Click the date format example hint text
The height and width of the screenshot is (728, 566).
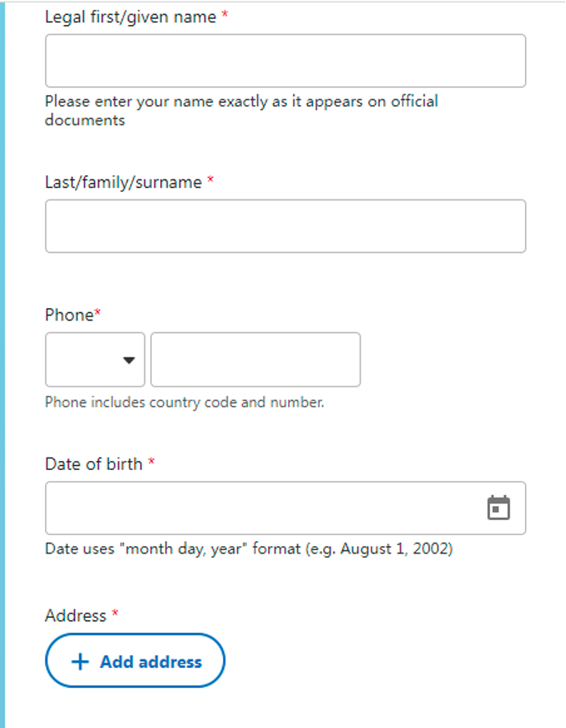248,550
